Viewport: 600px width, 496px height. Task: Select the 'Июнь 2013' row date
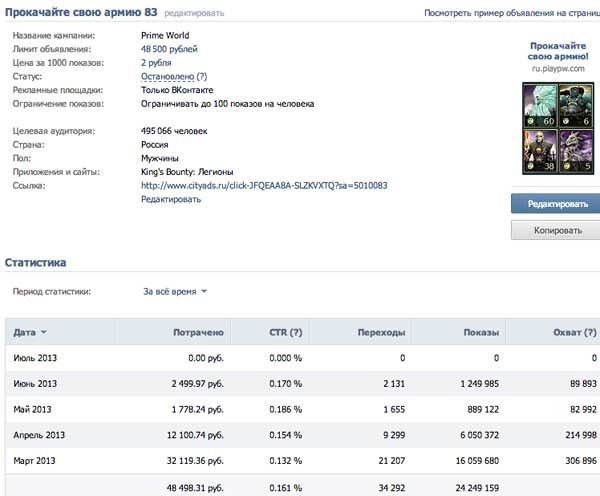click(35, 384)
